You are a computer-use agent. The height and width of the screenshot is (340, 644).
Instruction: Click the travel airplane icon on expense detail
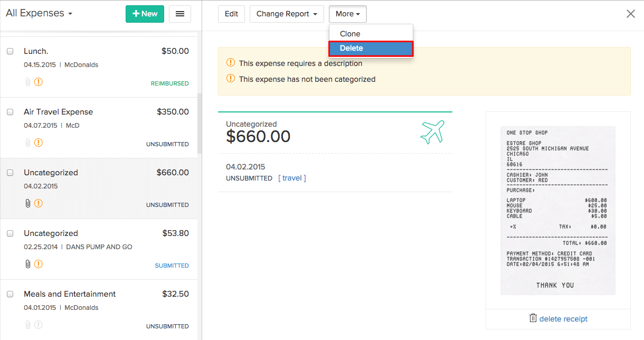[432, 132]
